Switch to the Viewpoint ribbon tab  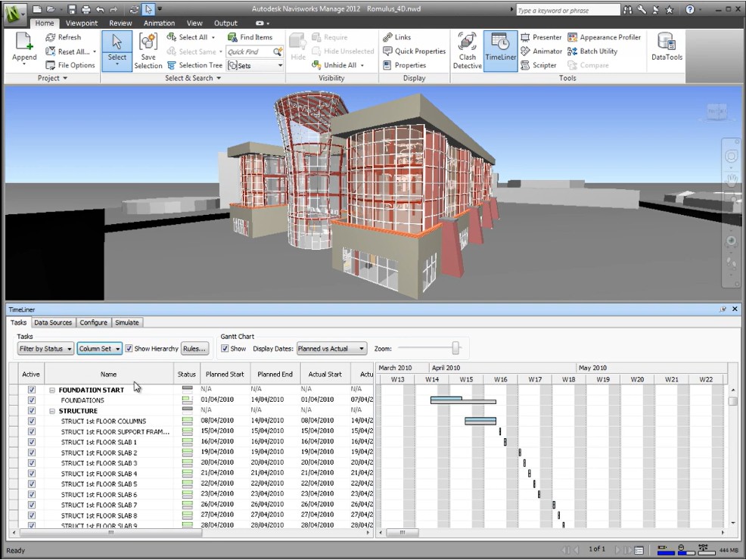81,23
